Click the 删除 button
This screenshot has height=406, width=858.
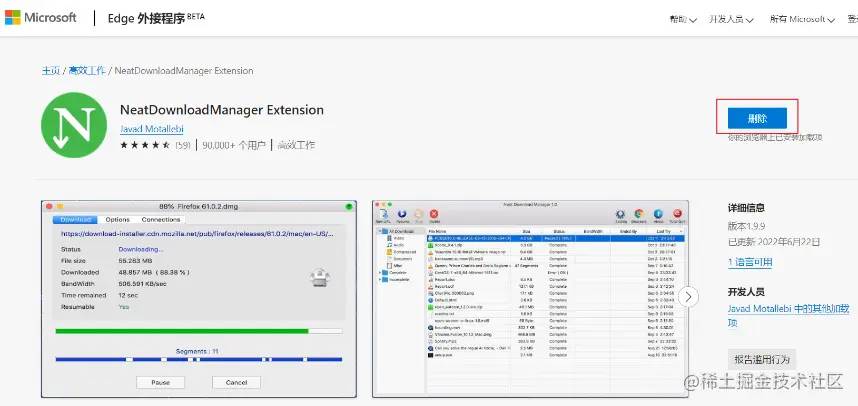757,118
